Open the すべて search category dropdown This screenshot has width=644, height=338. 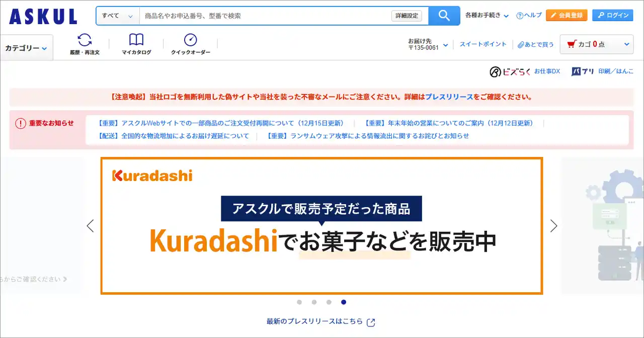[117, 16]
